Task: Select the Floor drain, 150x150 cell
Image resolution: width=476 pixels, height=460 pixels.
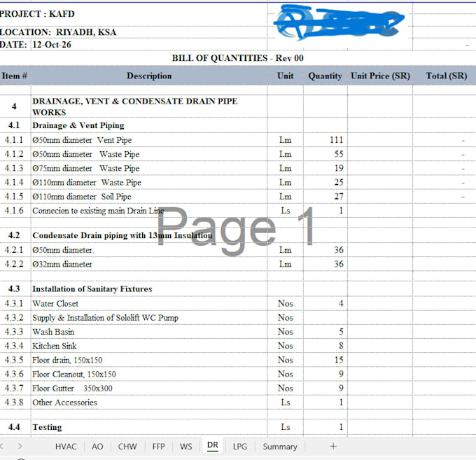Action: pyautogui.click(x=149, y=360)
